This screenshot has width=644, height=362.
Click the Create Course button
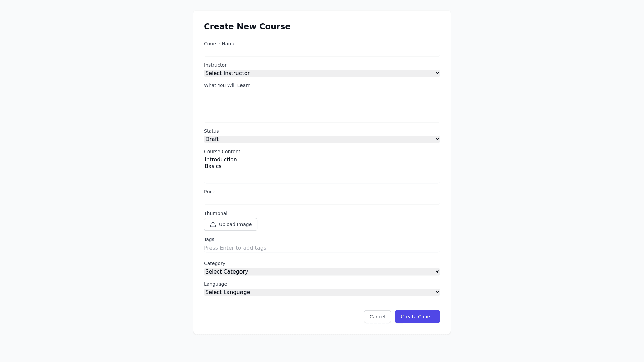(x=417, y=316)
